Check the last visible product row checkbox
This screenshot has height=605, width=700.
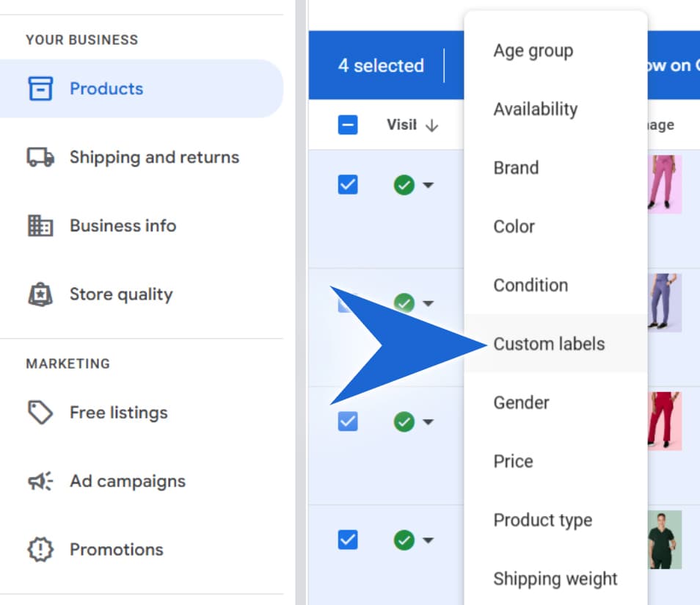click(347, 540)
